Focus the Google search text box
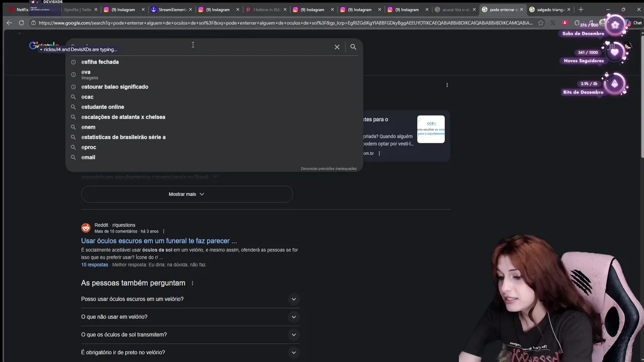This screenshot has height=362, width=644. click(x=201, y=47)
